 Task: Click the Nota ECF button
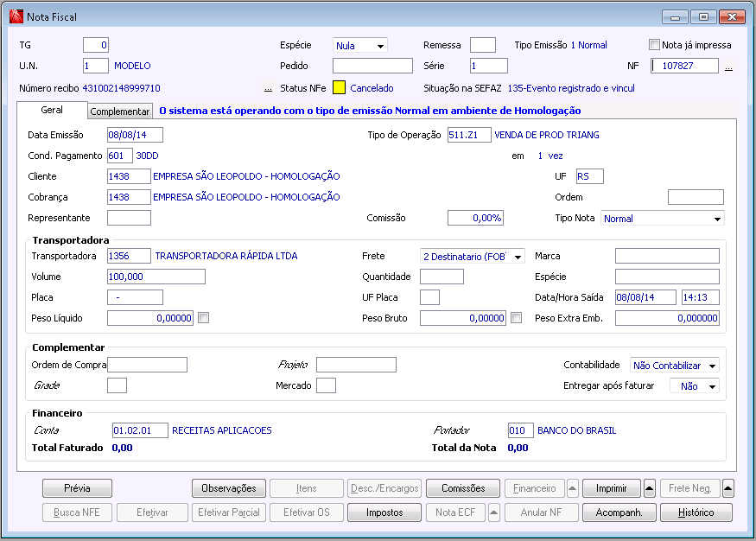pos(455,512)
